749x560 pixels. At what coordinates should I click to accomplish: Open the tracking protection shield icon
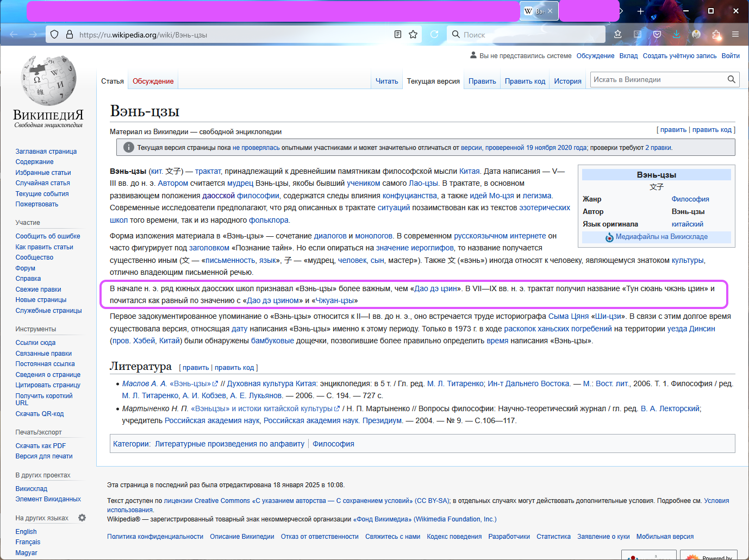pos(54,34)
